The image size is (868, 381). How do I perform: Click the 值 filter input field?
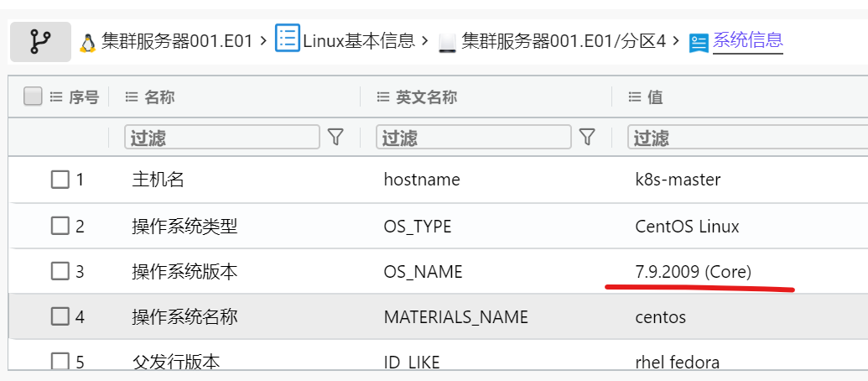[x=747, y=137]
